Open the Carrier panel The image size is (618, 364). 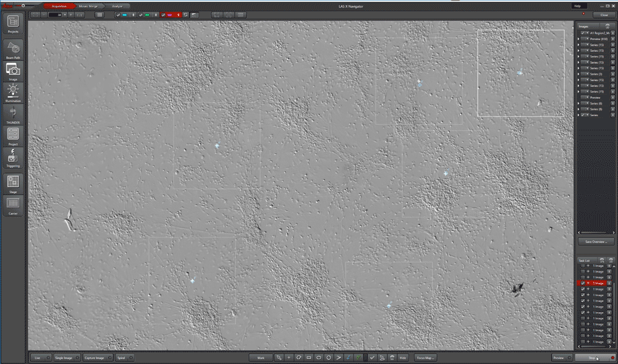13,205
